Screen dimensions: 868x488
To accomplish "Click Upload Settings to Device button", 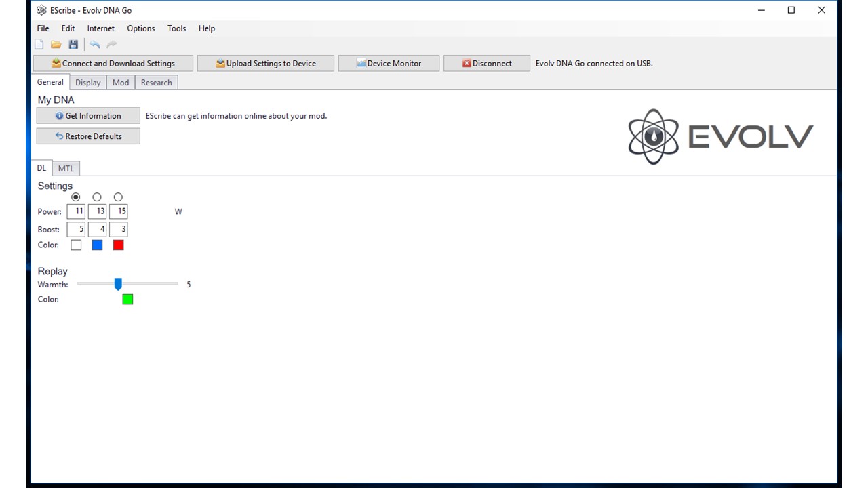I will pos(266,63).
